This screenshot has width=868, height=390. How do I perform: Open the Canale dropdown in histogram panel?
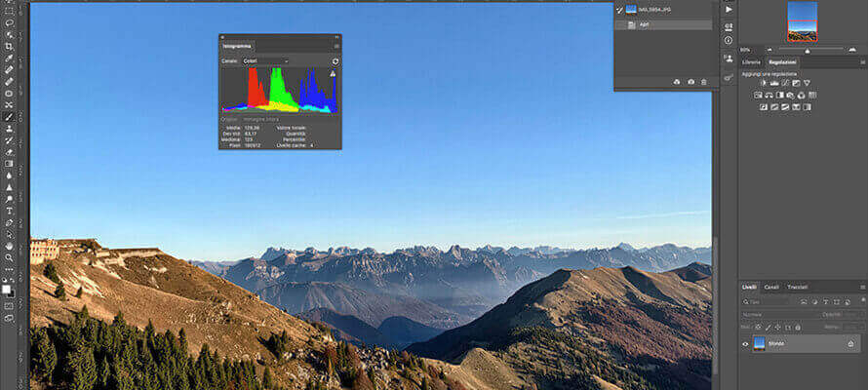(265, 60)
